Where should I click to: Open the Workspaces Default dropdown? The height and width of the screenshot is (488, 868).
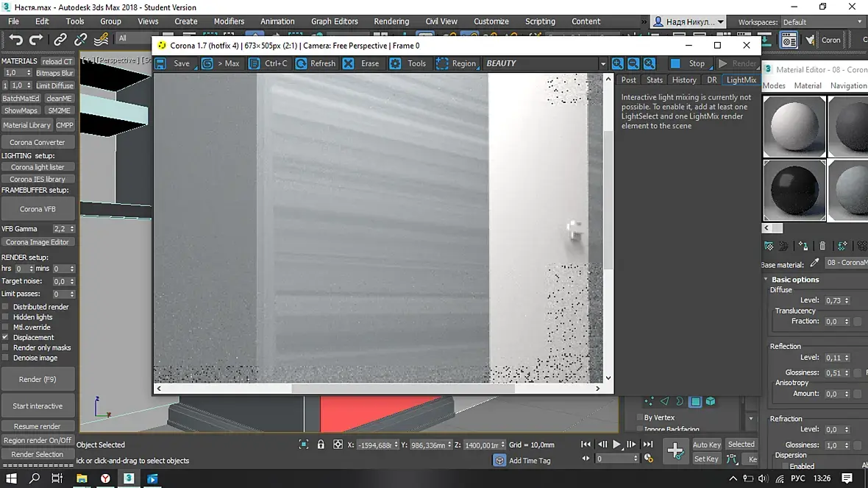(x=822, y=22)
